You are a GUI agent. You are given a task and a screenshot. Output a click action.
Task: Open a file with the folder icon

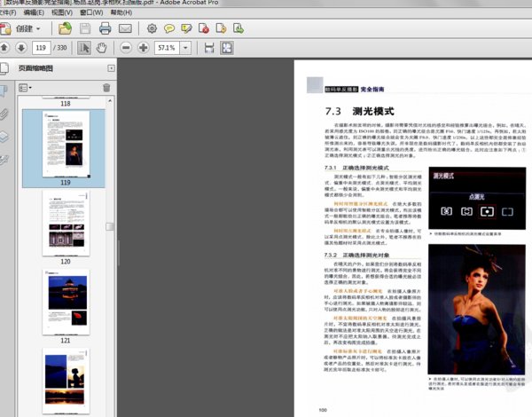point(65,28)
